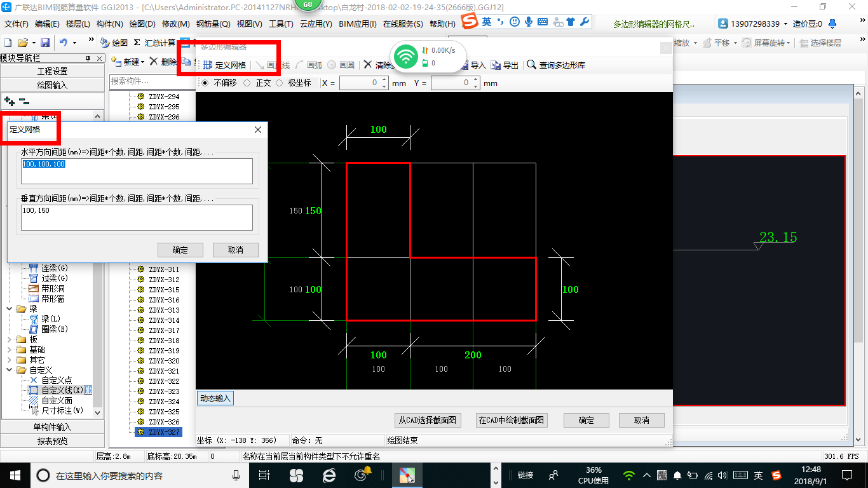Expand the 基础 folder in tree
Image resolution: width=868 pixels, height=488 pixels.
point(9,349)
